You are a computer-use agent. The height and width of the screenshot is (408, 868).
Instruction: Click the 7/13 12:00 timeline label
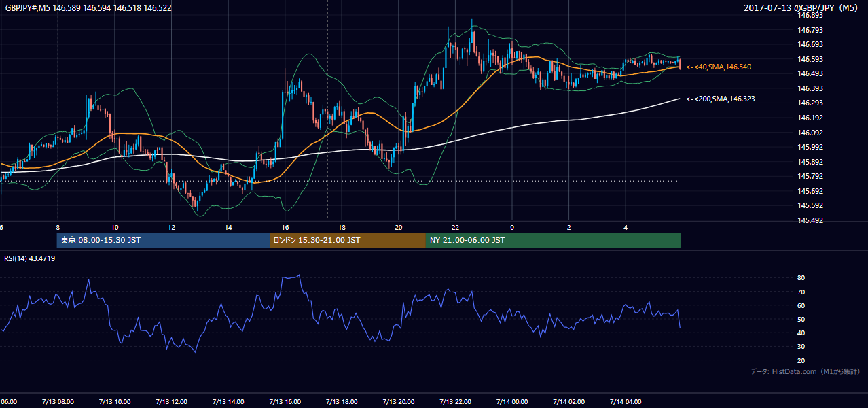171,401
